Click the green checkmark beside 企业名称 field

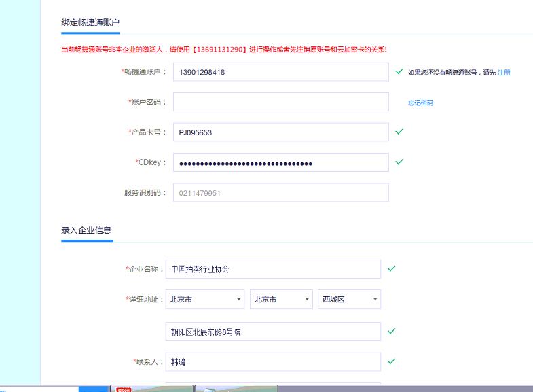[x=391, y=268]
